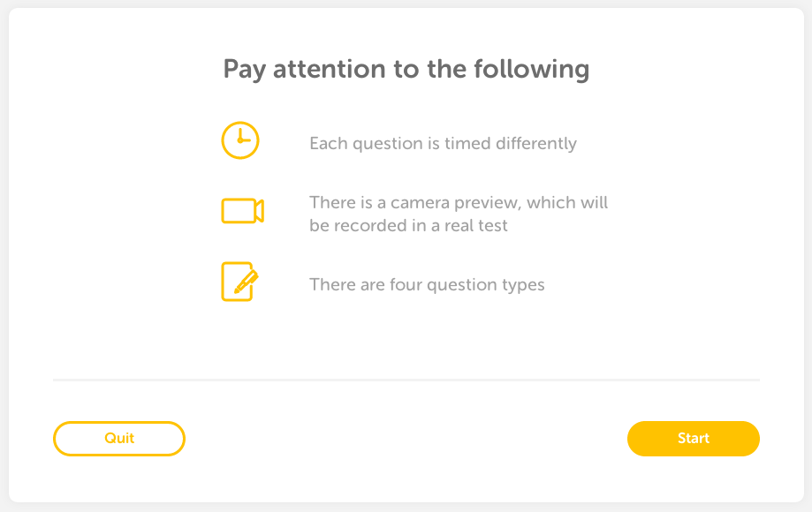Click the yellow clock timer icon
Image resolution: width=812 pixels, height=512 pixels.
(x=240, y=140)
